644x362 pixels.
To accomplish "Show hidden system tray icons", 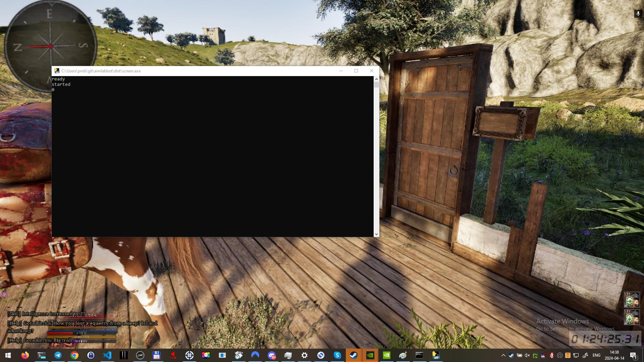I will click(503, 355).
